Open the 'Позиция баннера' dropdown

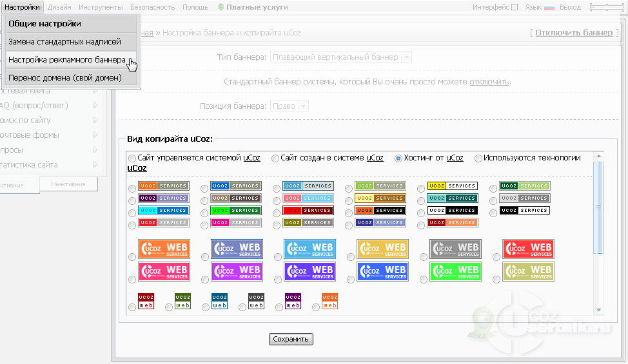point(289,106)
